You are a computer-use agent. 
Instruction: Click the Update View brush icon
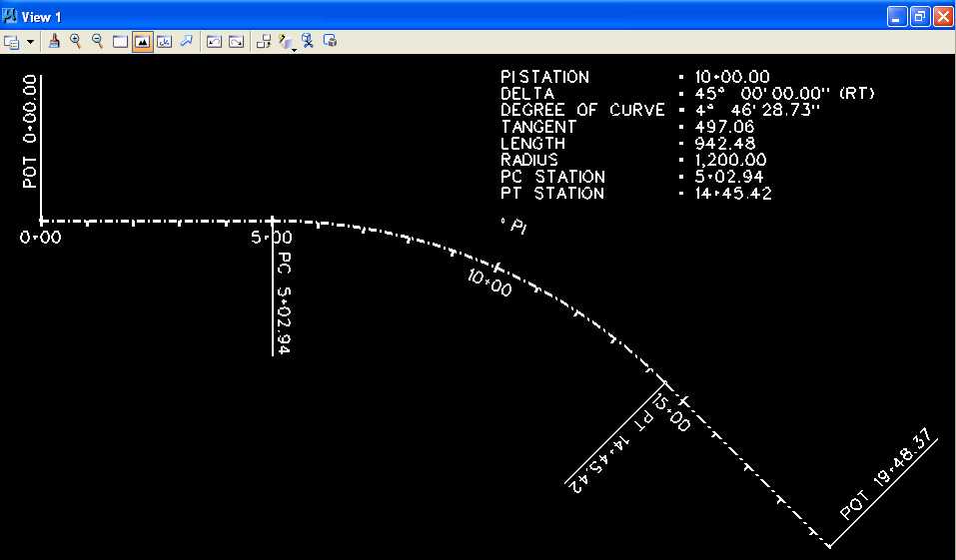click(x=55, y=41)
